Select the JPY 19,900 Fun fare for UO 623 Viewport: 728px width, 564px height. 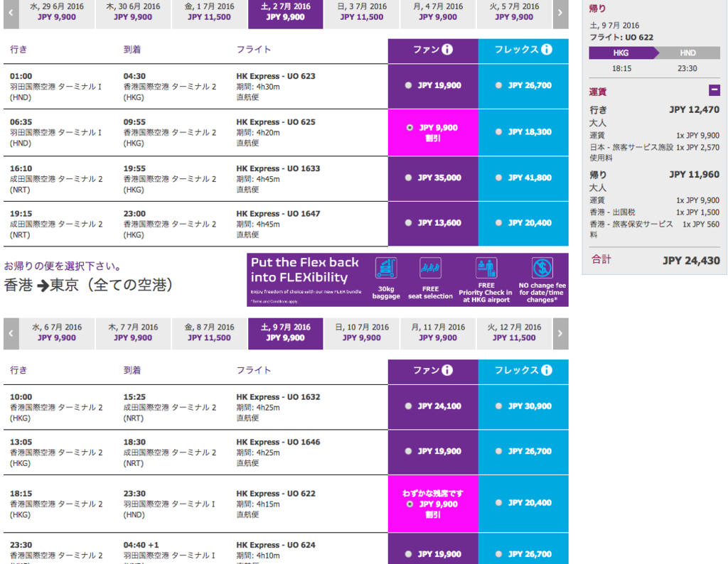click(x=408, y=85)
